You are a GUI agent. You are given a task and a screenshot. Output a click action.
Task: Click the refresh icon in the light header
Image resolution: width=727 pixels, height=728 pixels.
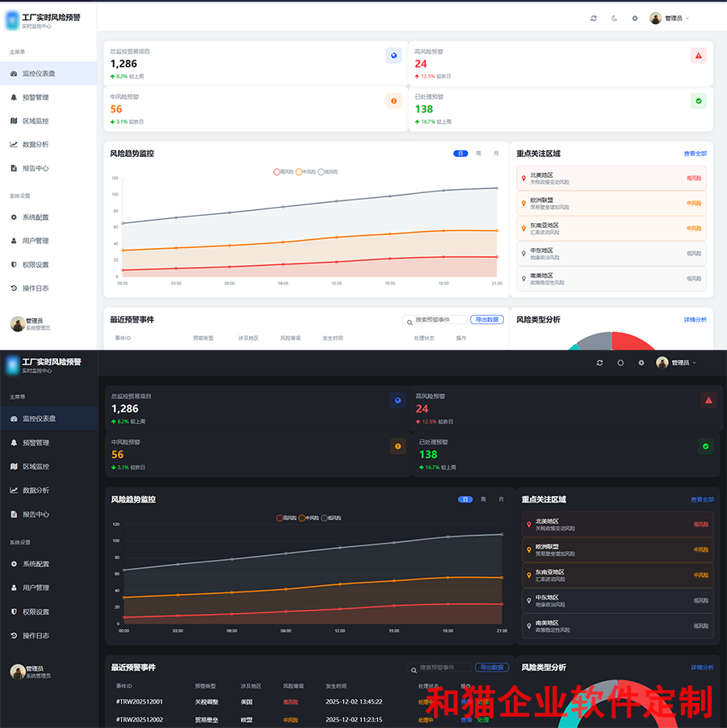(x=594, y=18)
